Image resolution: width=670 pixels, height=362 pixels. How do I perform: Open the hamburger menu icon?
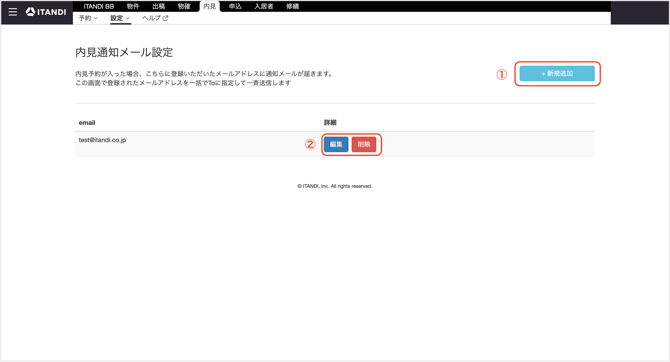(x=13, y=12)
